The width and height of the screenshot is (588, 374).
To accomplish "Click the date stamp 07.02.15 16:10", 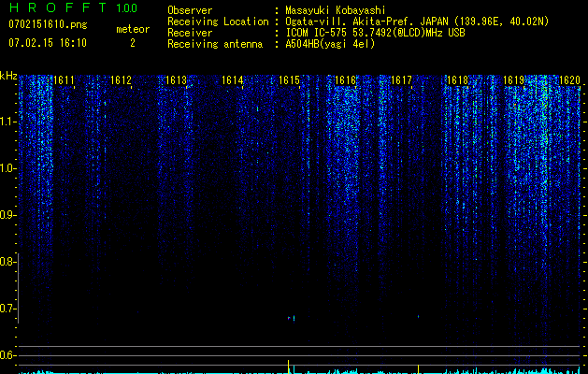I will coord(48,43).
